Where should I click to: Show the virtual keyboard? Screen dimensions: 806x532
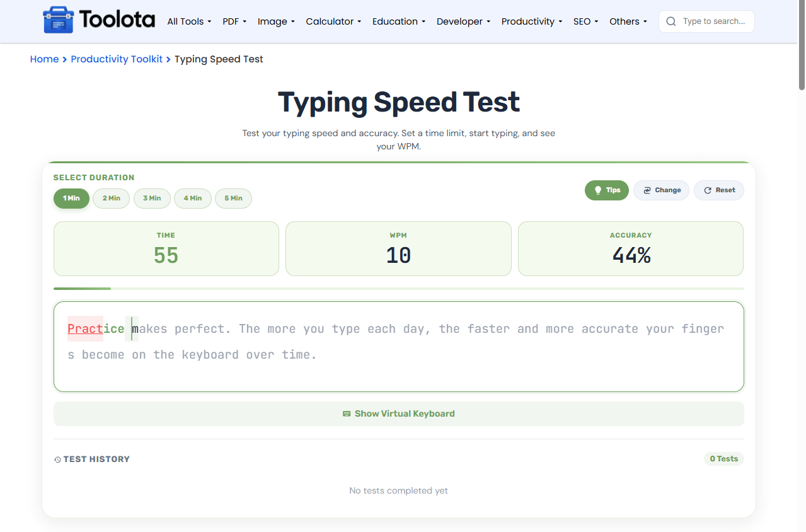[x=399, y=413]
